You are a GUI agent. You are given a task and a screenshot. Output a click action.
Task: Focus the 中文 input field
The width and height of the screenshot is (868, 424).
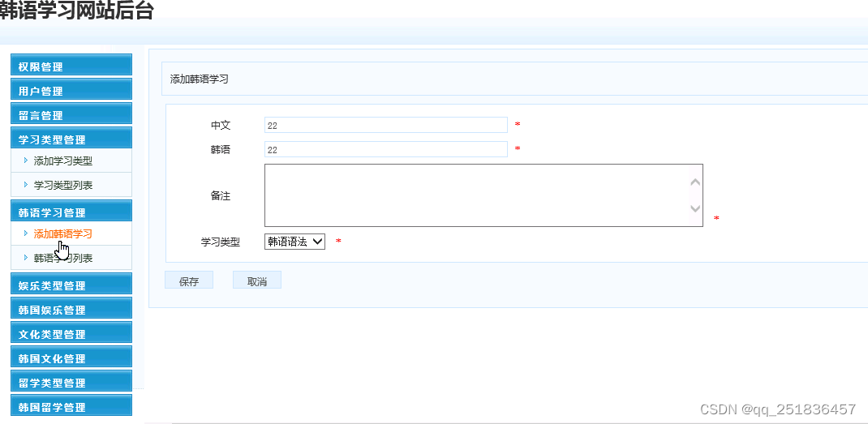click(x=386, y=125)
